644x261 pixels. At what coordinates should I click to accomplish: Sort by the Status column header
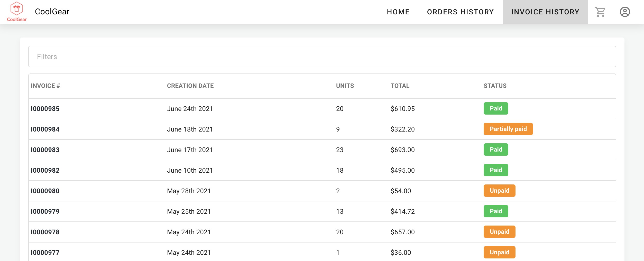click(x=495, y=86)
